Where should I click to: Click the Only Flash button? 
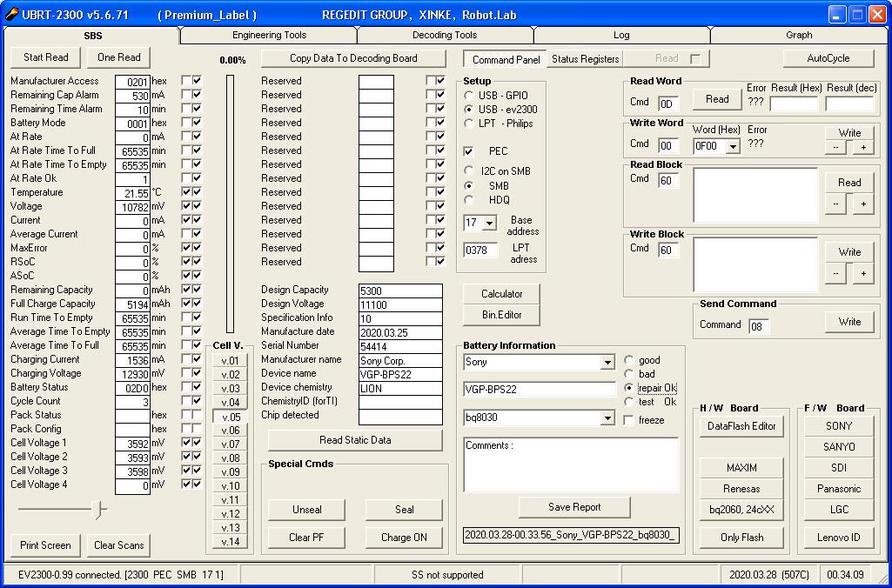[x=741, y=538]
